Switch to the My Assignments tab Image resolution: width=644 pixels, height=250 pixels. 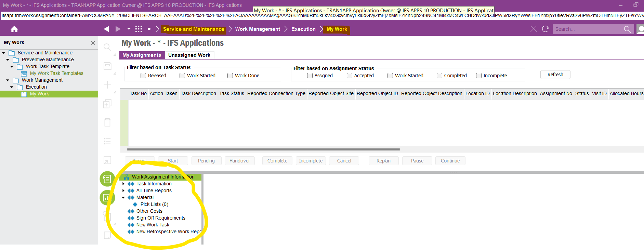click(x=142, y=55)
